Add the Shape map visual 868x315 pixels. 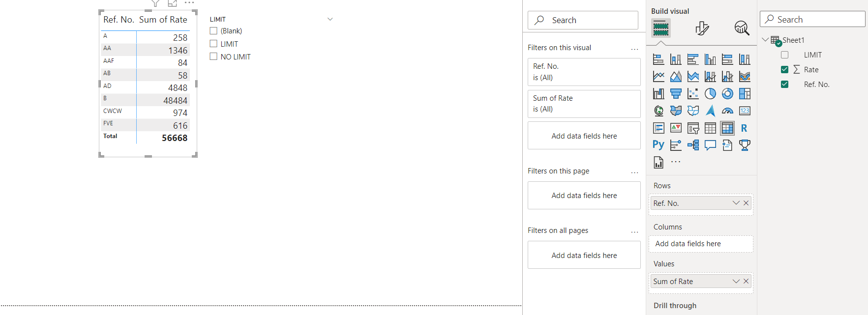tap(693, 111)
